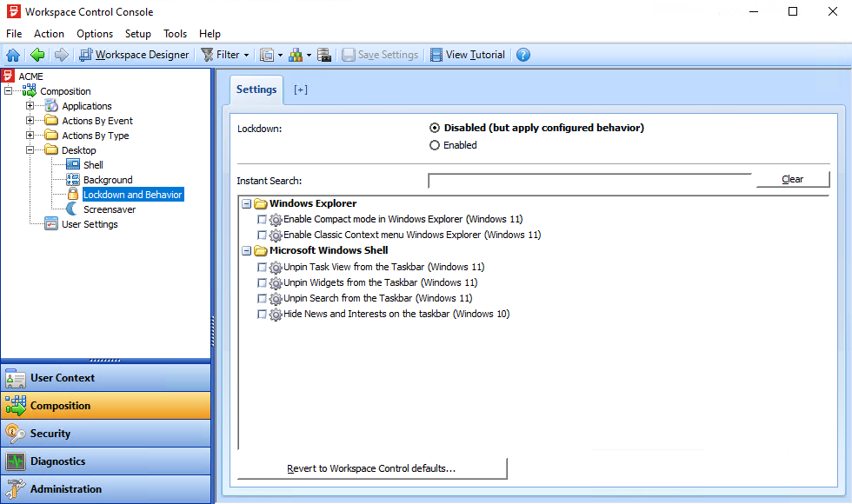Viewport: 852px width, 504px height.
Task: Open the Background tree item
Action: coord(108,180)
